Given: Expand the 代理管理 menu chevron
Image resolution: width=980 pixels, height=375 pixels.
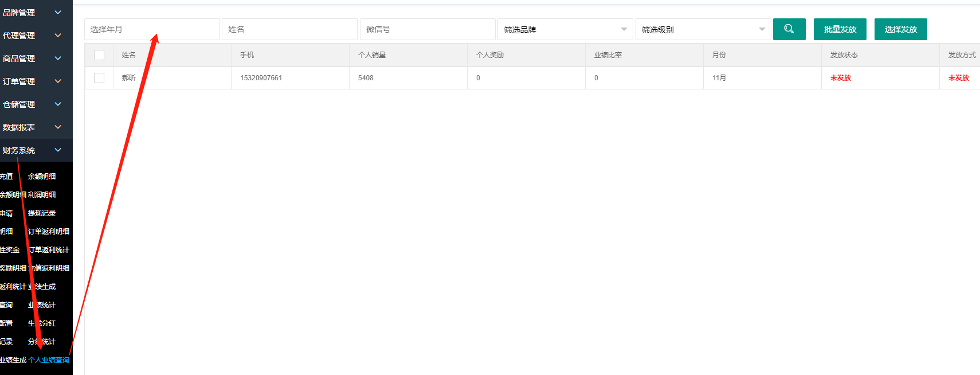Looking at the screenshot, I should coord(58,35).
